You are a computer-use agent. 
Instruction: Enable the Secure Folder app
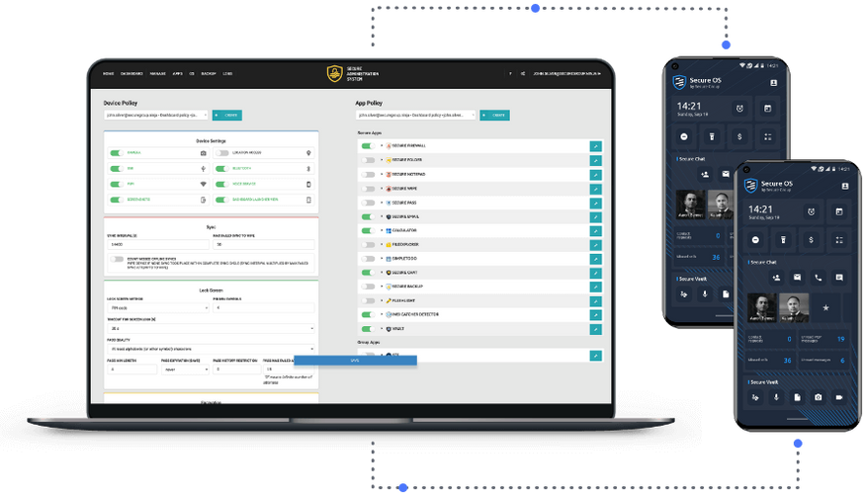[x=368, y=160]
